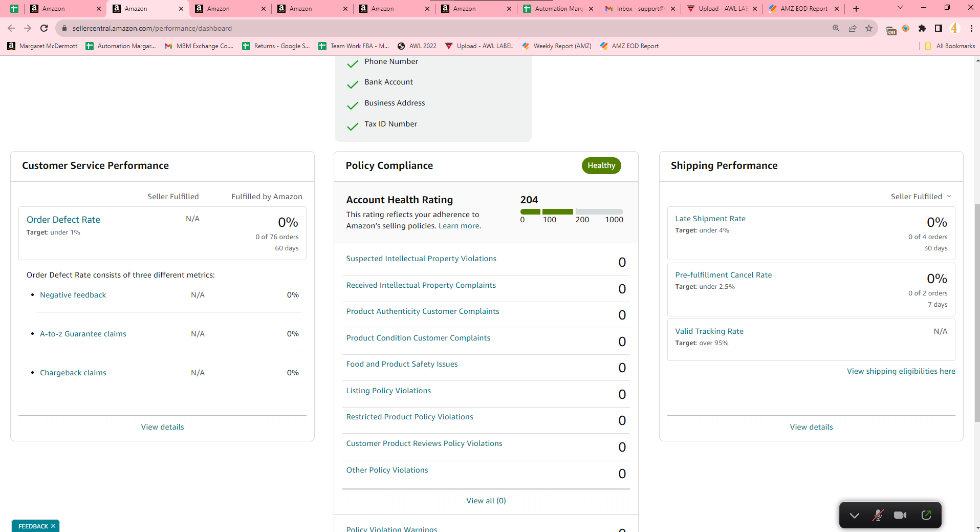Open Listing Policy Violations
Image resolution: width=980 pixels, height=532 pixels.
pyautogui.click(x=388, y=391)
